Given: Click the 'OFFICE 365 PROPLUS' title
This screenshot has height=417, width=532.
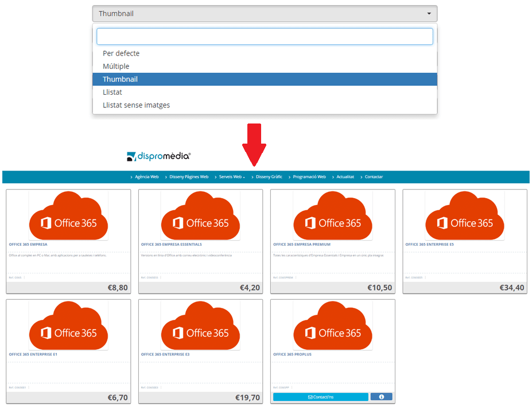Looking at the screenshot, I should pos(292,354).
